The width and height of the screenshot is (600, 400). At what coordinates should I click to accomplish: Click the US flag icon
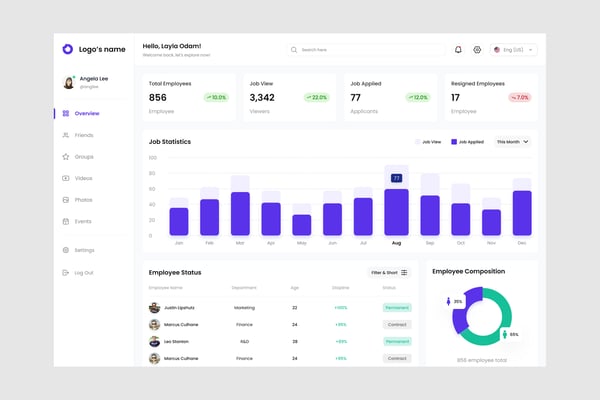[497, 50]
